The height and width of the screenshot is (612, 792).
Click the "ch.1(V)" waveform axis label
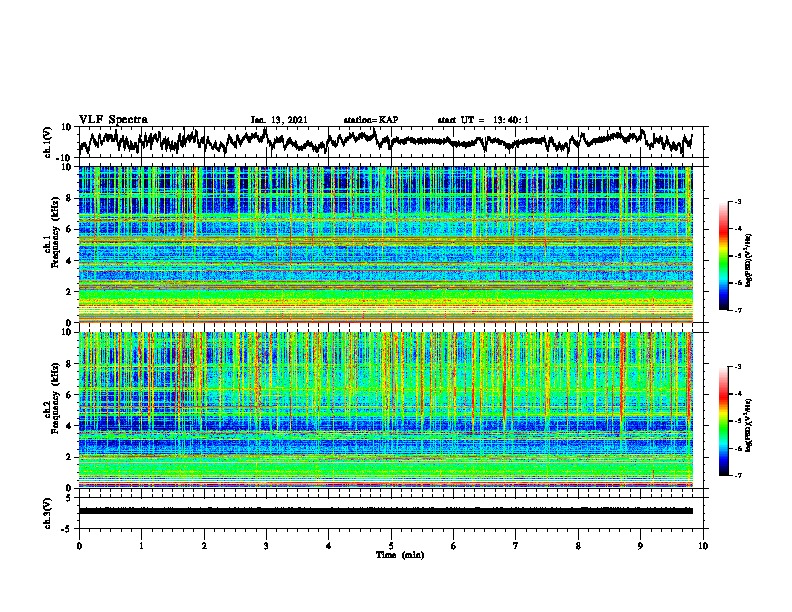tap(47, 142)
